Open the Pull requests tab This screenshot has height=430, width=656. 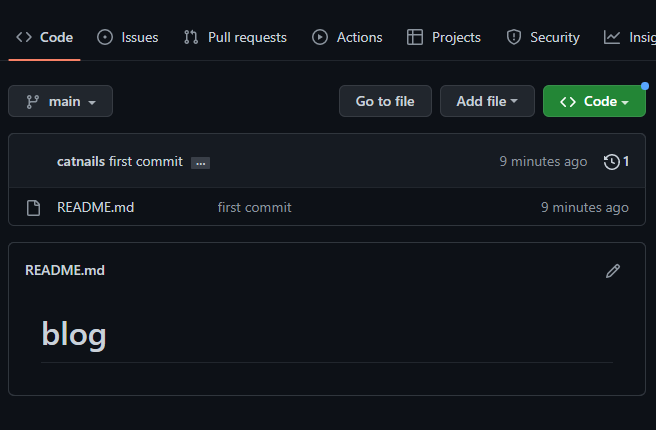click(235, 38)
